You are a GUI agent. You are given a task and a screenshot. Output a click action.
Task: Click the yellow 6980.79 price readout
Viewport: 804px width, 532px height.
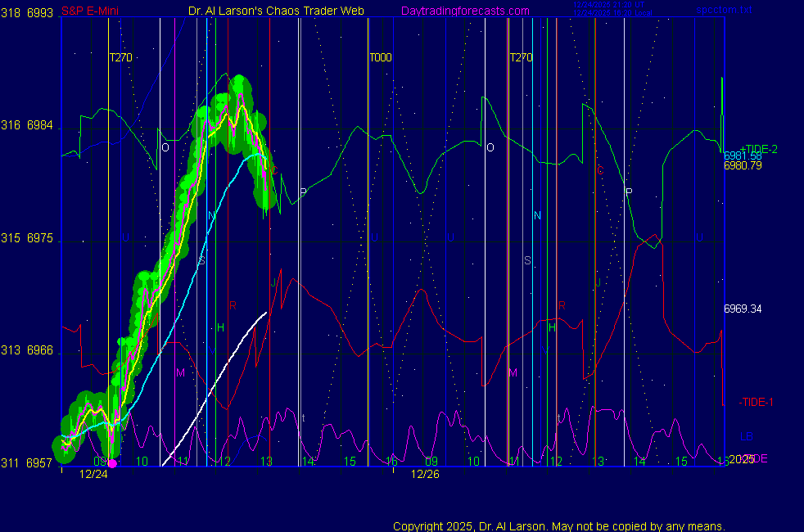[743, 165]
